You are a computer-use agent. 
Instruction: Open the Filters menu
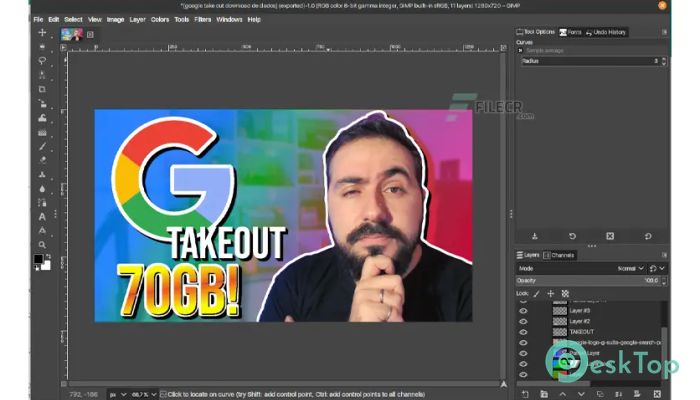203,20
